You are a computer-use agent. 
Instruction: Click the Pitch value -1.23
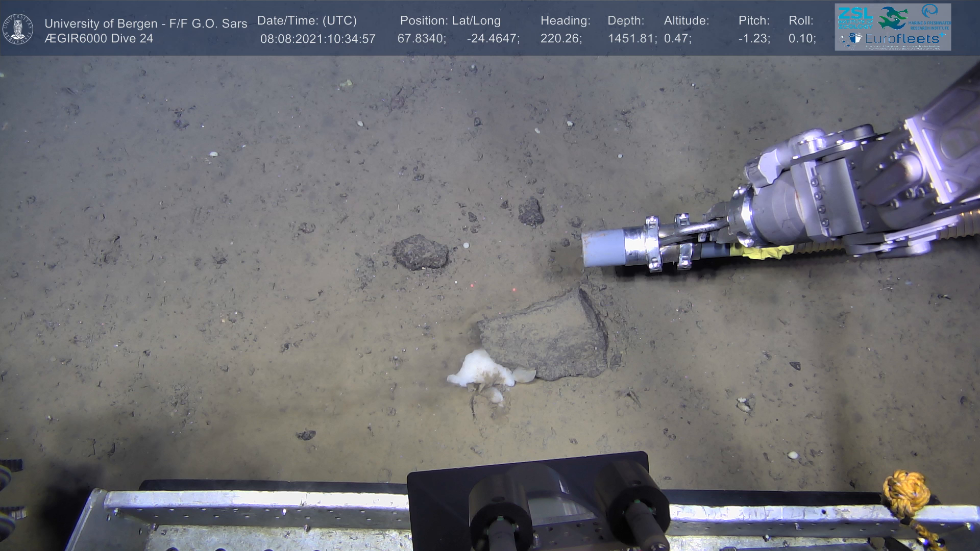(754, 39)
